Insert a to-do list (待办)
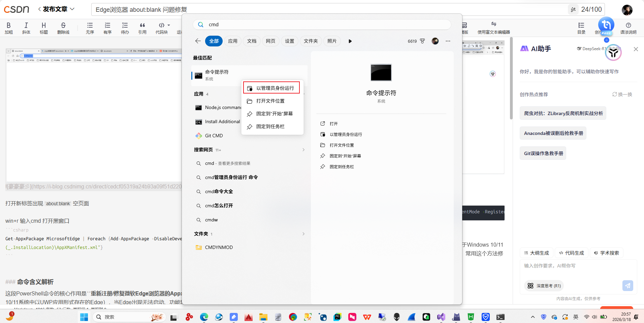 pyautogui.click(x=125, y=28)
